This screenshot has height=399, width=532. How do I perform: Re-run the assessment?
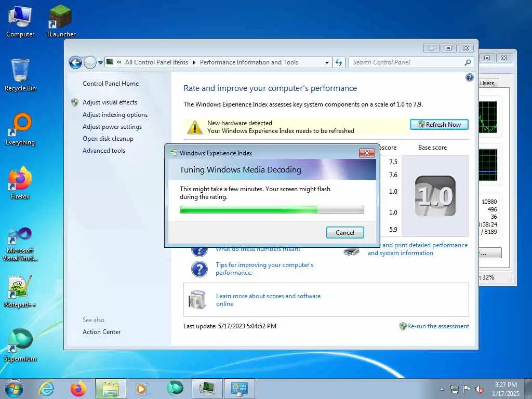click(438, 326)
